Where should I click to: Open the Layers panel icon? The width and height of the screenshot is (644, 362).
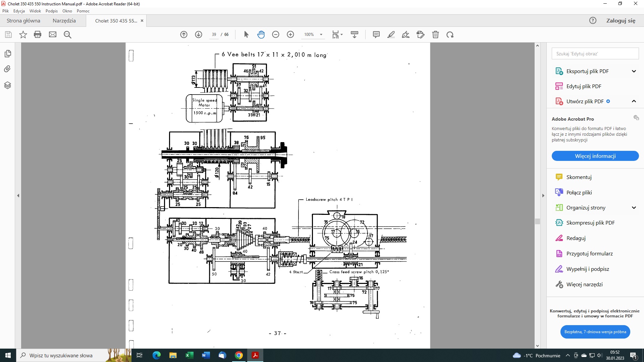[x=7, y=85]
